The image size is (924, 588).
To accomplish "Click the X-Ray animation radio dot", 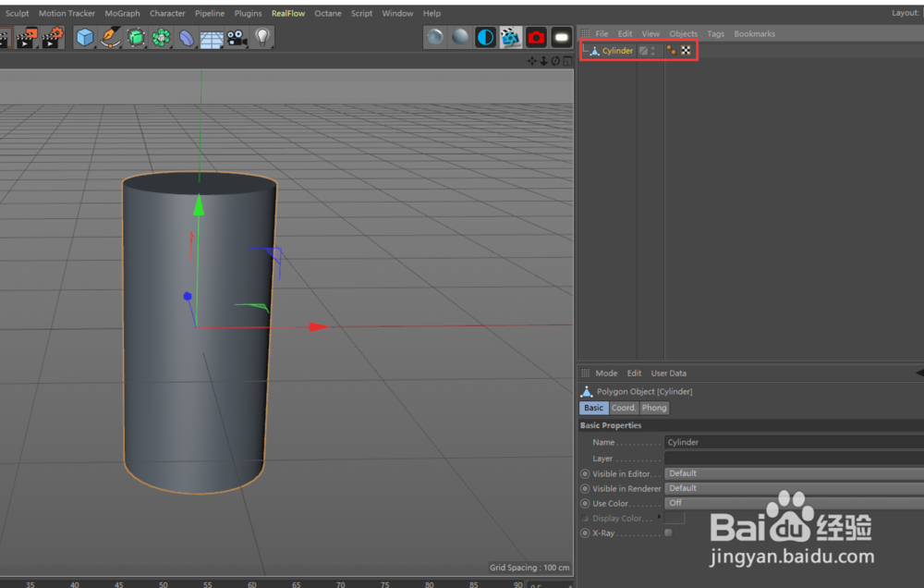I will tap(585, 533).
